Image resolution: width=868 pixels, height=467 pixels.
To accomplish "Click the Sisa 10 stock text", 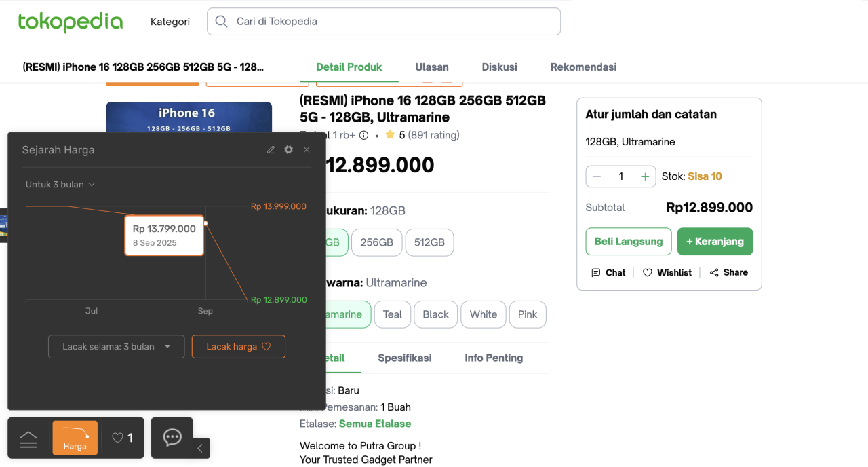I will (x=705, y=176).
